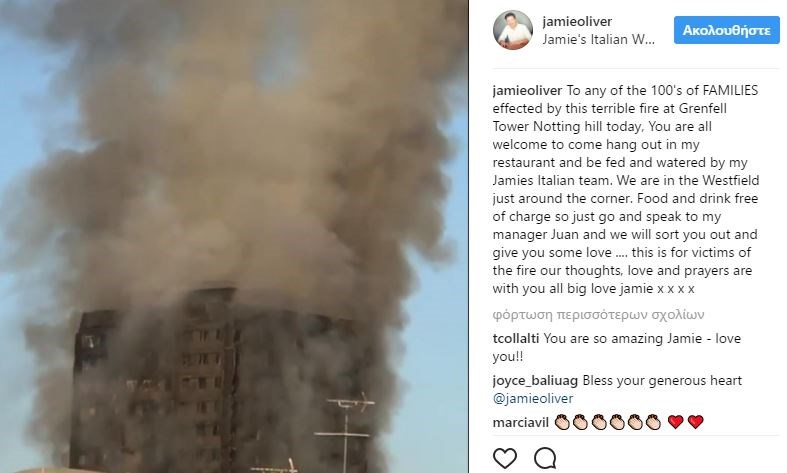Click the TV antenna in the video
The image size is (787, 473).
point(345,432)
